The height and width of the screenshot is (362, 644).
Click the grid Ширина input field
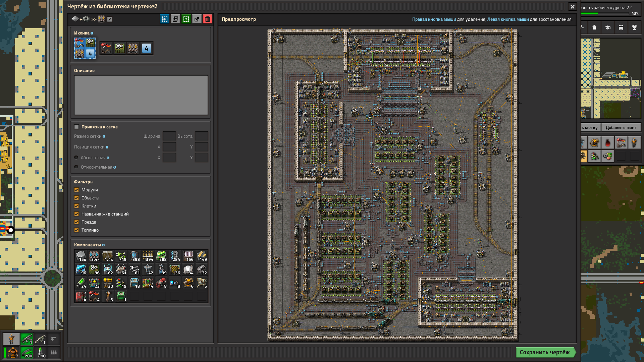tap(169, 136)
